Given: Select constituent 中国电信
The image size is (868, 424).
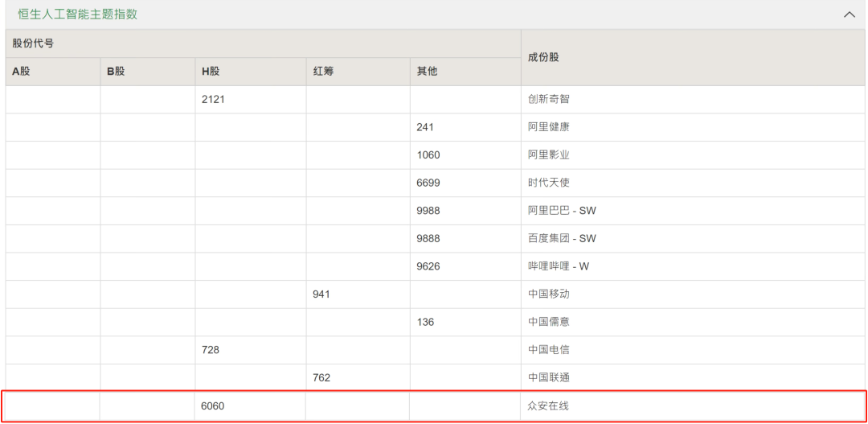Looking at the screenshot, I should click(549, 350).
